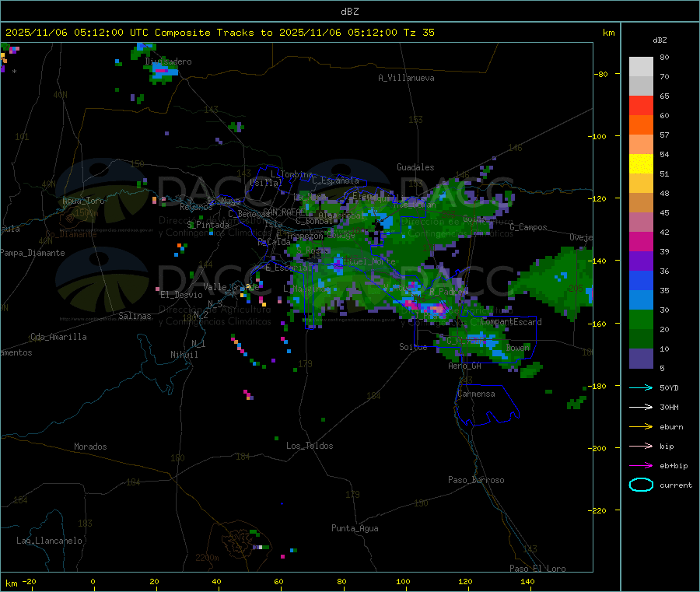Screen dimensions: 700x592
Task: Click the Carmensa location label
Action: click(476, 394)
